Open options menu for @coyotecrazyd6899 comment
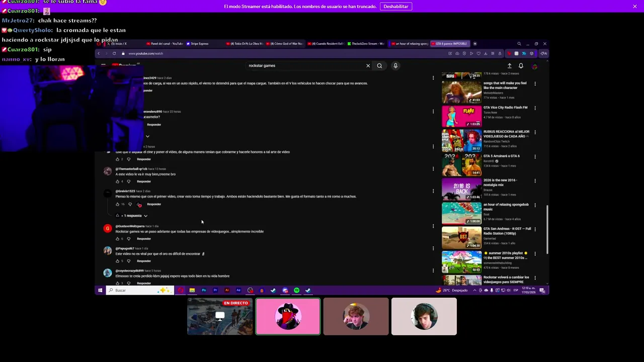Screen dimensions: 644x362 pyautogui.click(x=433, y=270)
